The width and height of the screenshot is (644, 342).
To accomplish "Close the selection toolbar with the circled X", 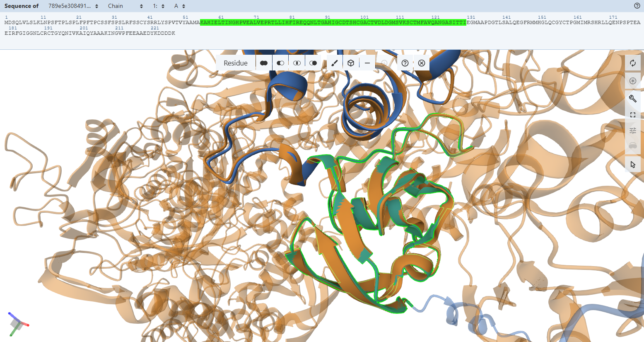I will [422, 63].
